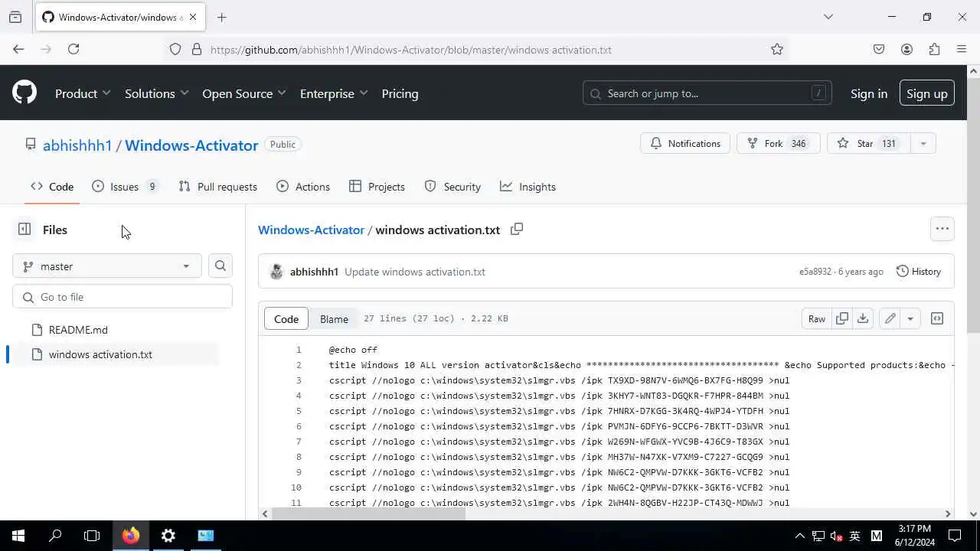This screenshot has width=980, height=551.
Task: Go back using browser back arrow
Action: [18, 49]
